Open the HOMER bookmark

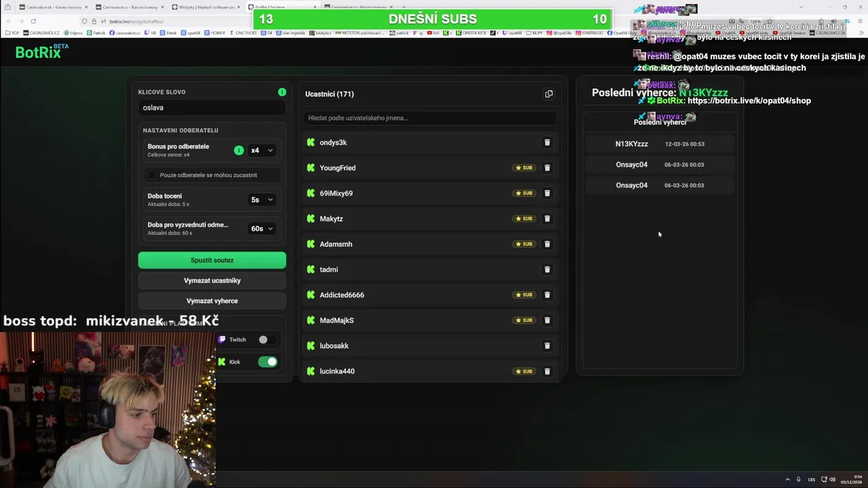(215, 33)
